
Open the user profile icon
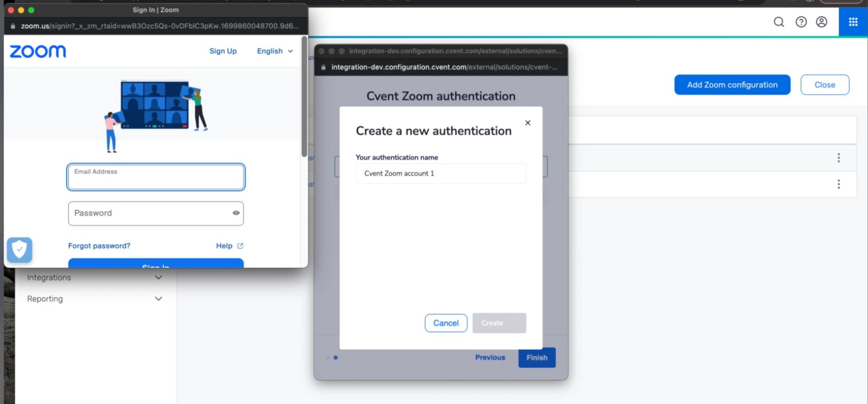tap(822, 22)
